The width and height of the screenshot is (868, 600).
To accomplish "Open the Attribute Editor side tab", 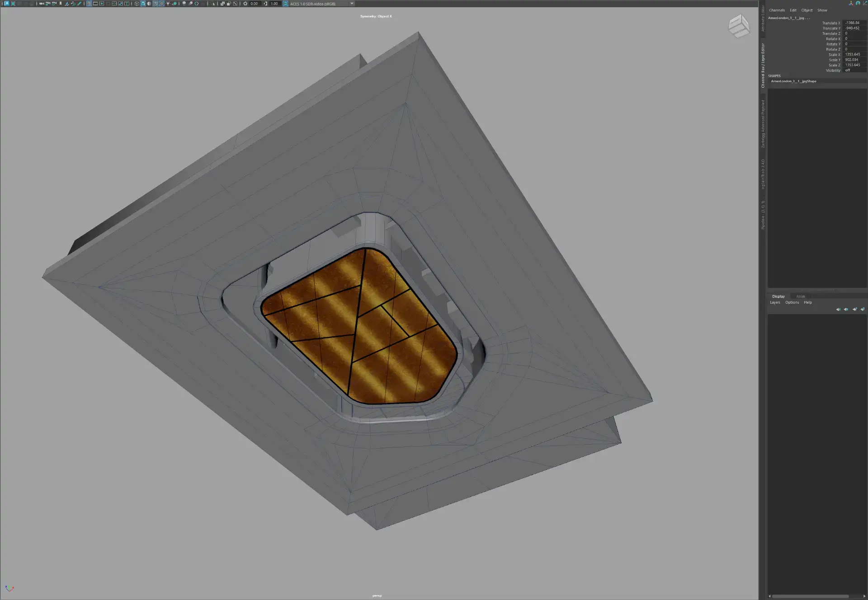I will [763, 19].
